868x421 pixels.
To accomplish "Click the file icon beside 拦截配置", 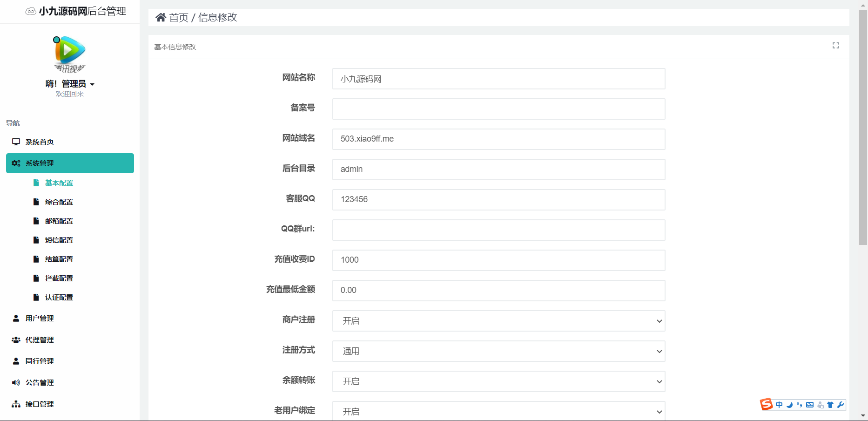I will tap(36, 278).
